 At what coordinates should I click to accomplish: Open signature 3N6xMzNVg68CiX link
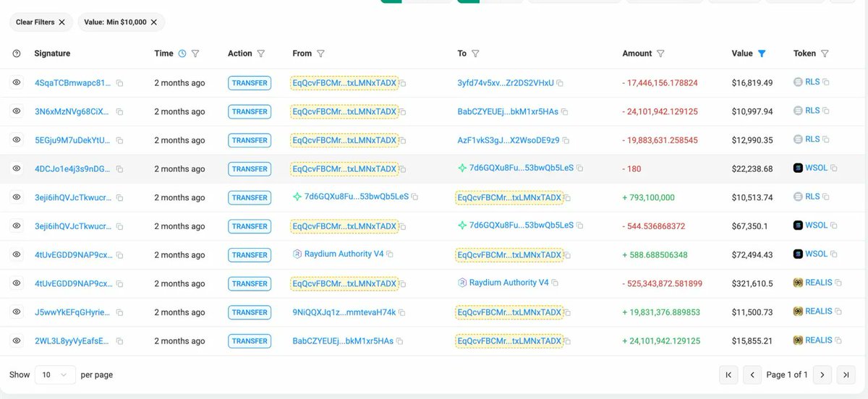pos(72,111)
